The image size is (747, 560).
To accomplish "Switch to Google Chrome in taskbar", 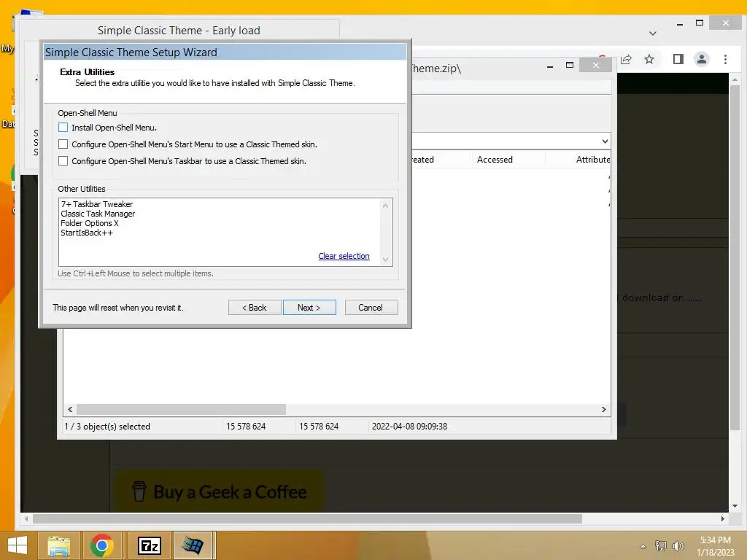I will [102, 545].
